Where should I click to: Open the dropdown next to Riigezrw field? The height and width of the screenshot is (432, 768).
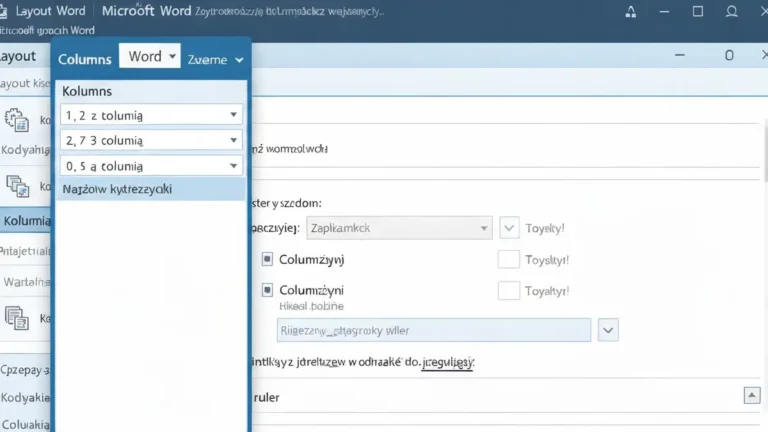click(608, 330)
